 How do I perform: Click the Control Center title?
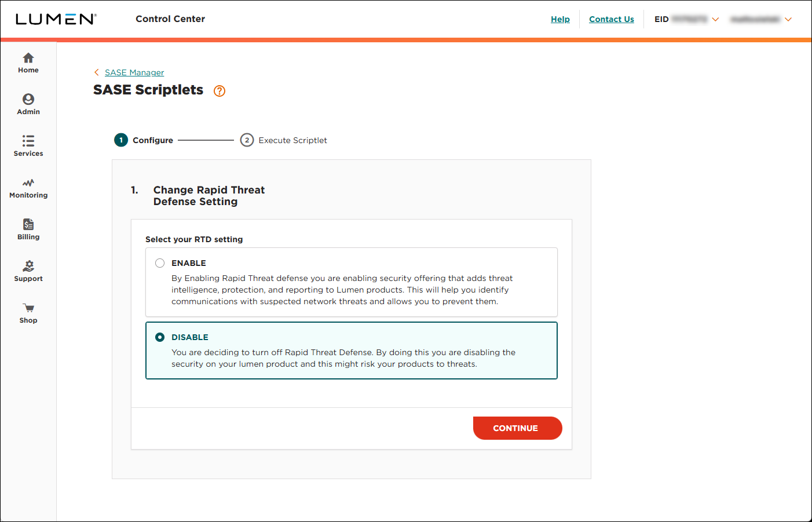tap(170, 19)
